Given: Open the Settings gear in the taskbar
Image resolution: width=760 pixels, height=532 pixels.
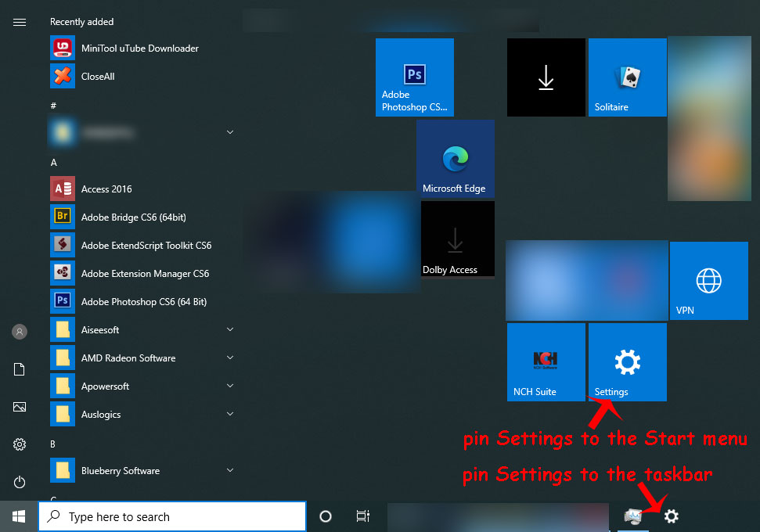Looking at the screenshot, I should click(x=672, y=516).
